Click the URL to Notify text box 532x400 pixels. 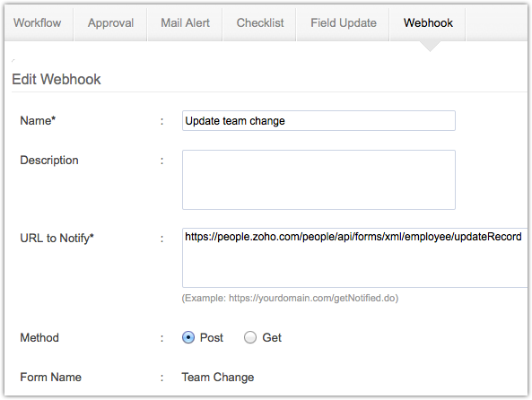(x=355, y=257)
